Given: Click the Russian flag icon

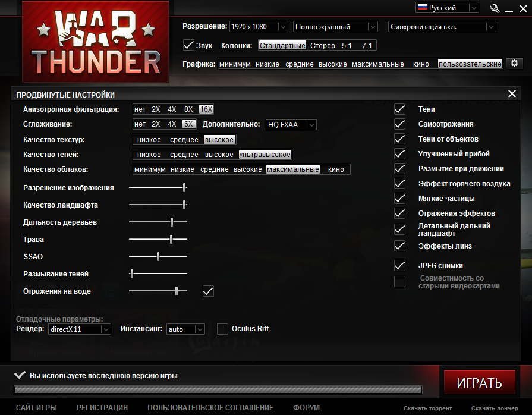Looking at the screenshot, I should [x=423, y=7].
